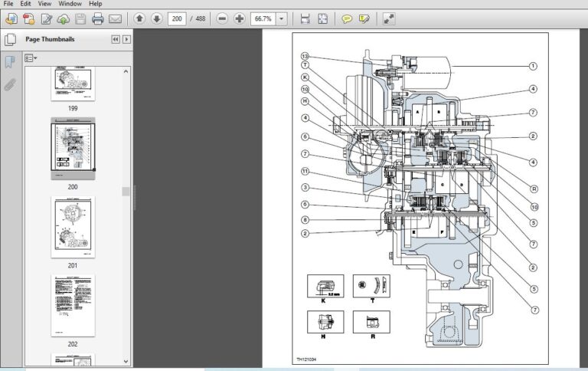The height and width of the screenshot is (371, 588).
Task: Collapse the thumbnails pane with double arrow
Action: [x=116, y=39]
